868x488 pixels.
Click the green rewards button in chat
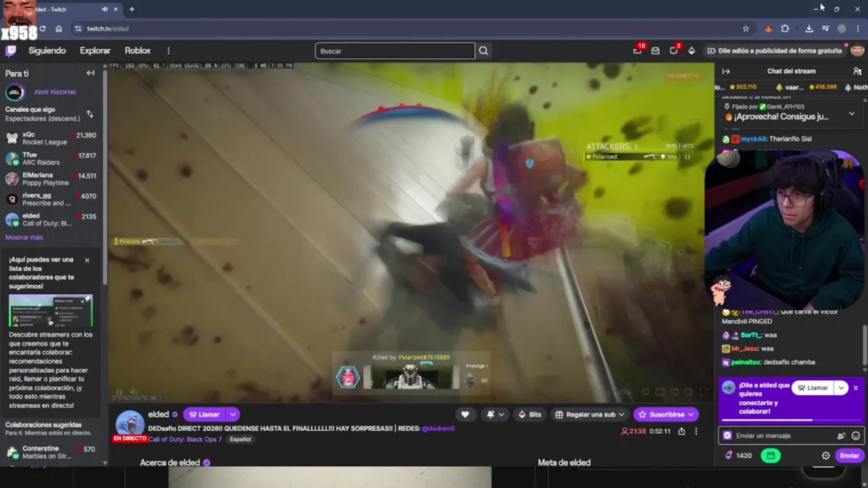pos(770,455)
